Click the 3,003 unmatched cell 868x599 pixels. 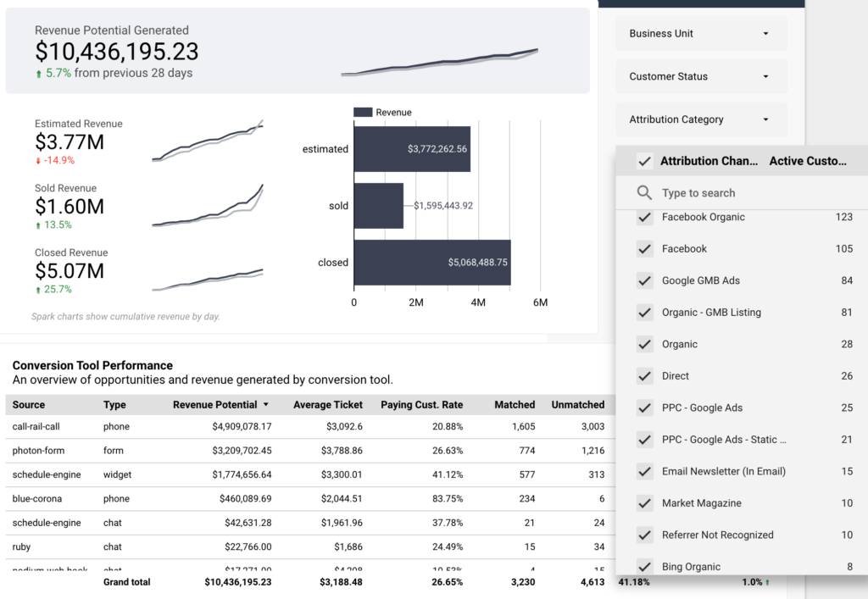click(593, 426)
